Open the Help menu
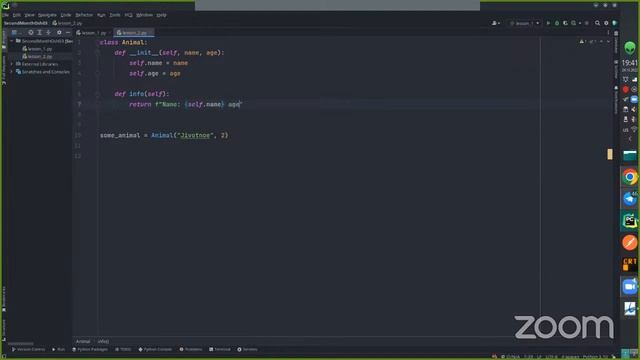 click(x=162, y=15)
